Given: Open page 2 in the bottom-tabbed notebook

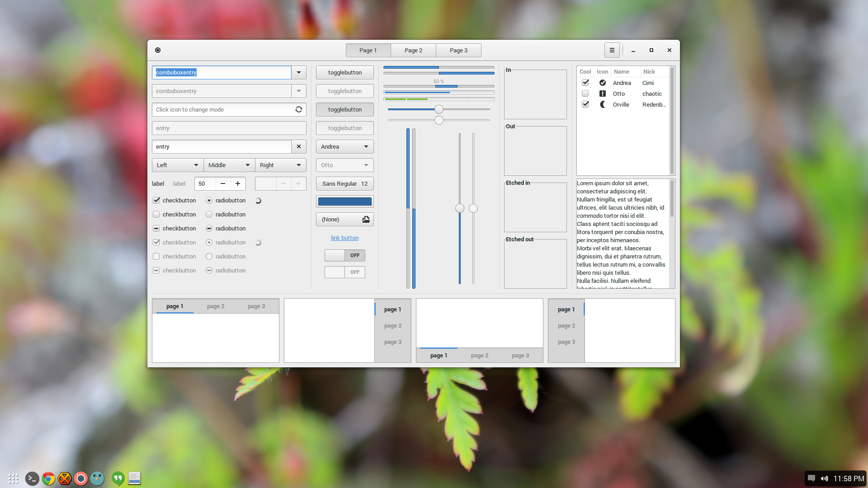Looking at the screenshot, I should point(480,356).
